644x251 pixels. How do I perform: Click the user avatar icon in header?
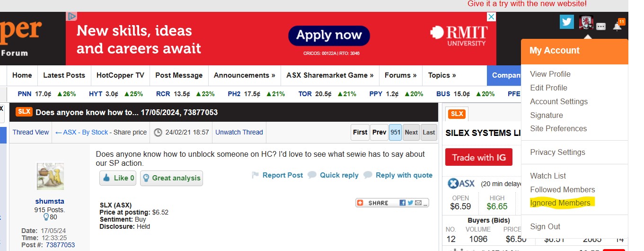(x=586, y=22)
